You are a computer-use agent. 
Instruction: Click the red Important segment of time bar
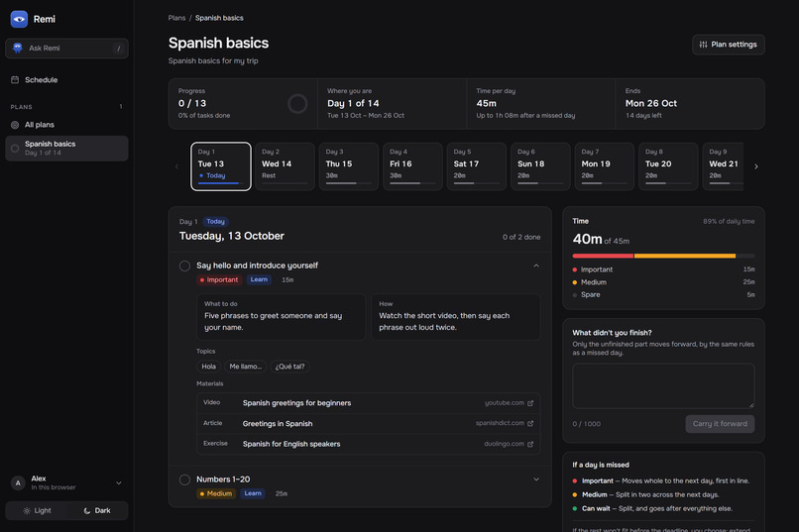click(603, 256)
